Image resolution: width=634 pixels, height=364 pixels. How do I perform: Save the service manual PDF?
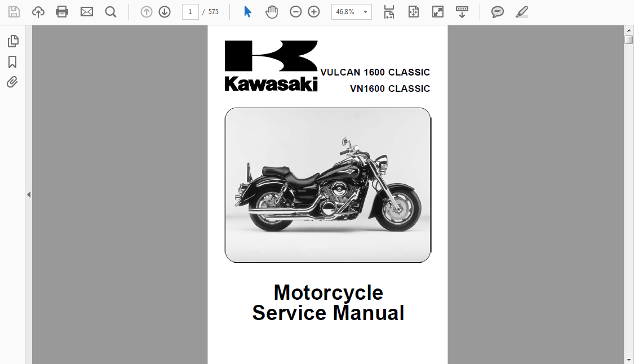tap(14, 11)
